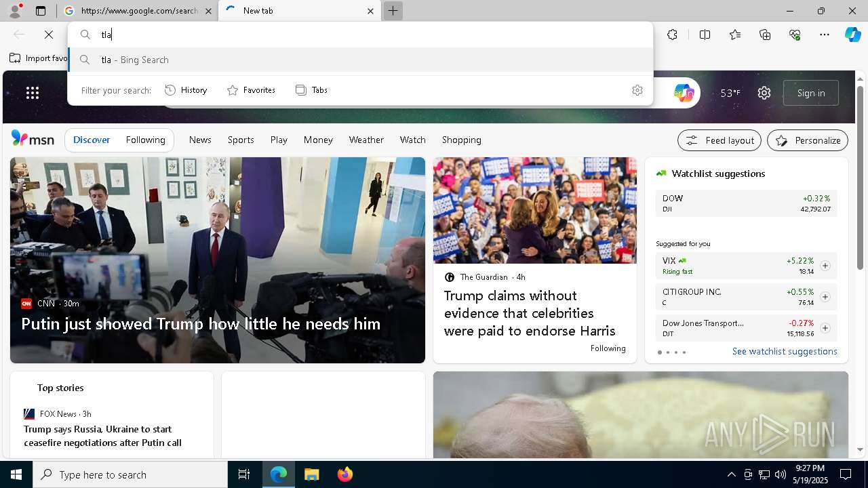Open the Putin just showed Trump story
The width and height of the screenshot is (868, 488).
tap(201, 324)
